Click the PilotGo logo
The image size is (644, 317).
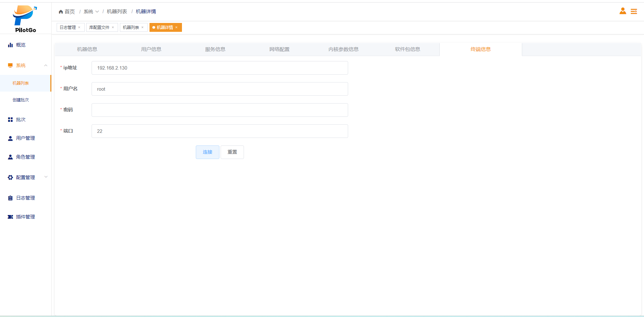(x=25, y=19)
